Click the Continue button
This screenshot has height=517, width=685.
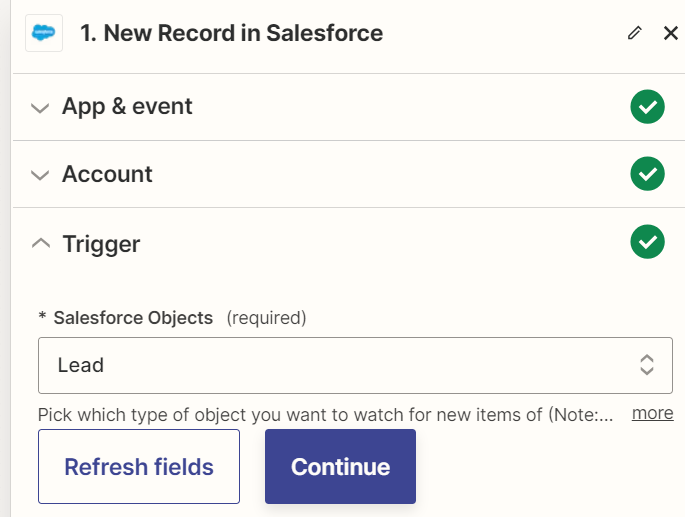(340, 466)
